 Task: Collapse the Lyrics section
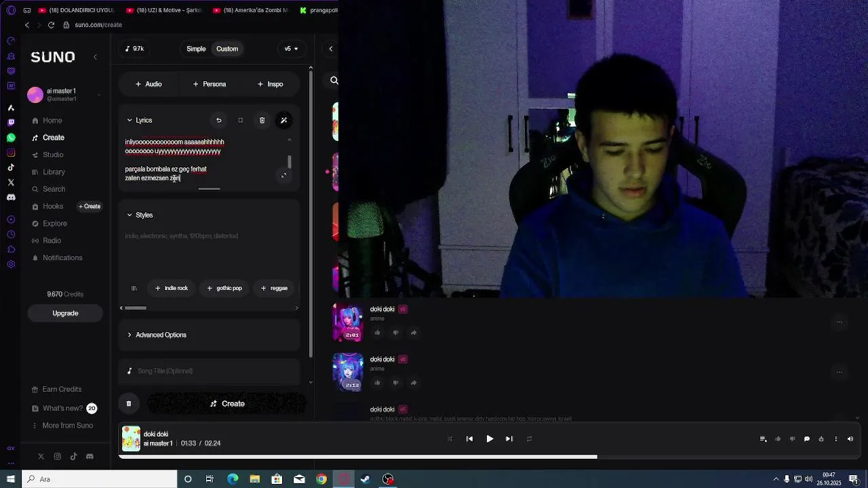click(x=130, y=120)
